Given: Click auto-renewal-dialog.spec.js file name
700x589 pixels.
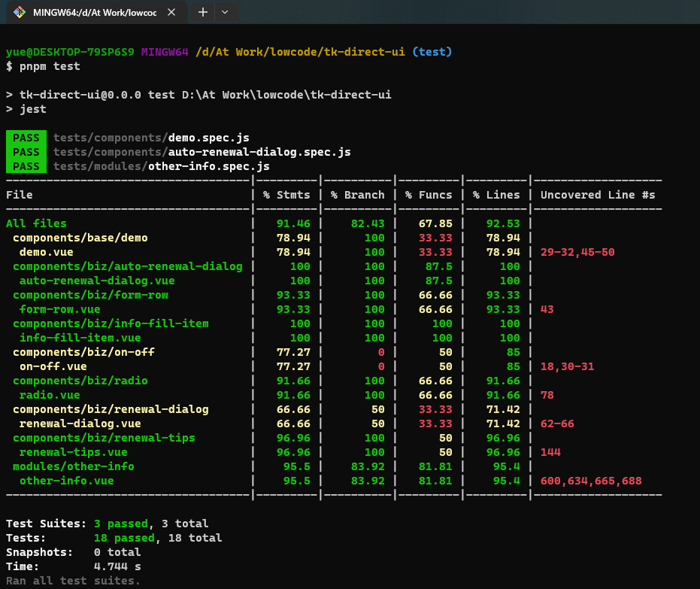Looking at the screenshot, I should click(x=259, y=152).
